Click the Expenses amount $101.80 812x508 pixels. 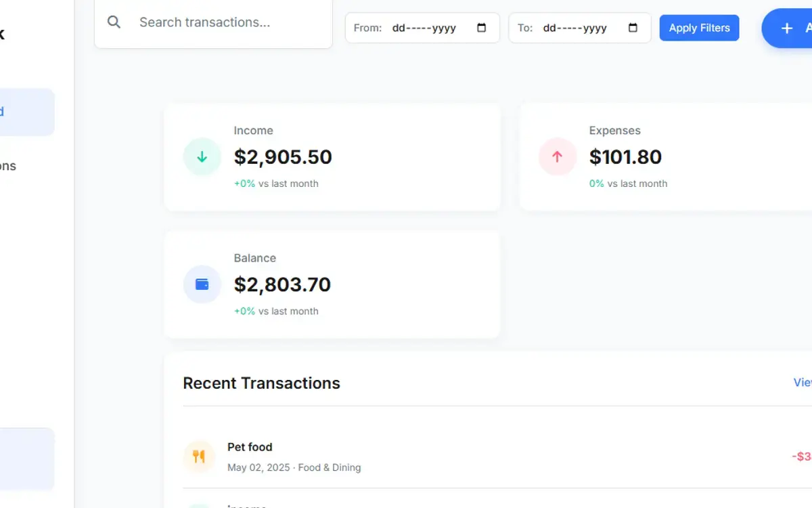coord(625,157)
